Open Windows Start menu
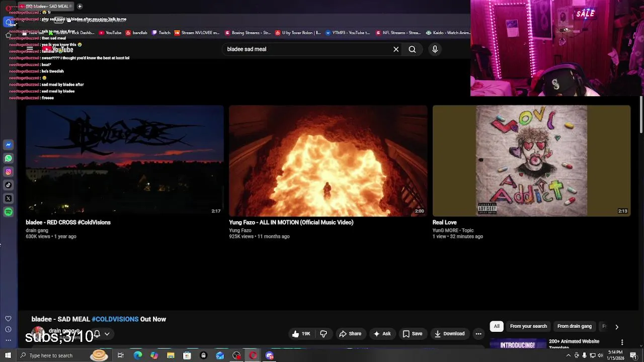 coord(8,355)
